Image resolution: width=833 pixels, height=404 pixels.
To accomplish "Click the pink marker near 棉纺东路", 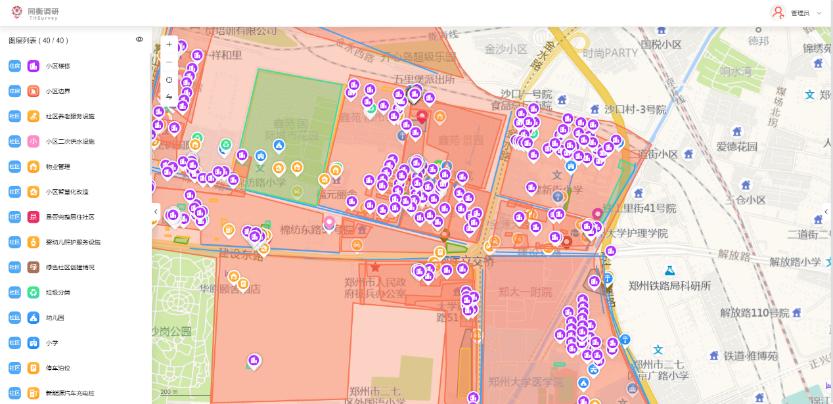I will click(x=329, y=222).
